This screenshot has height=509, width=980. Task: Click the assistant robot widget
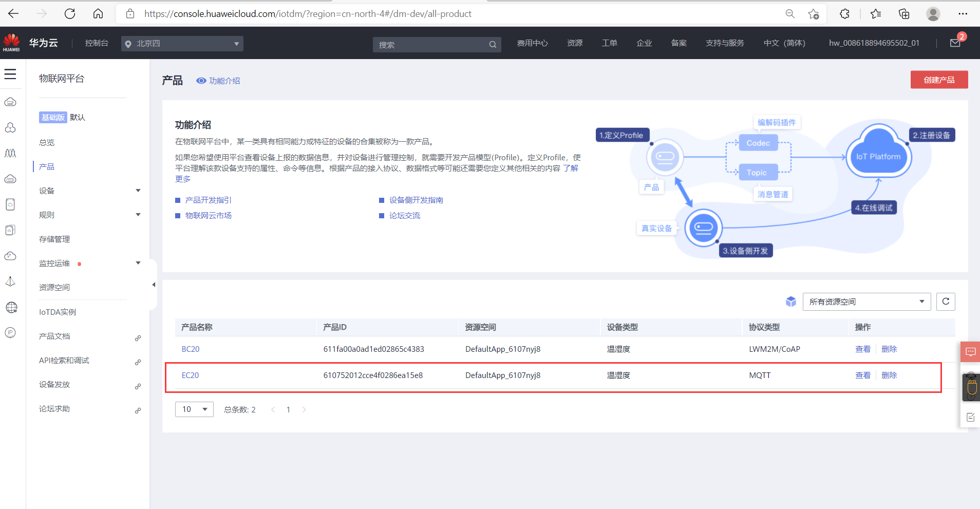[971, 387]
